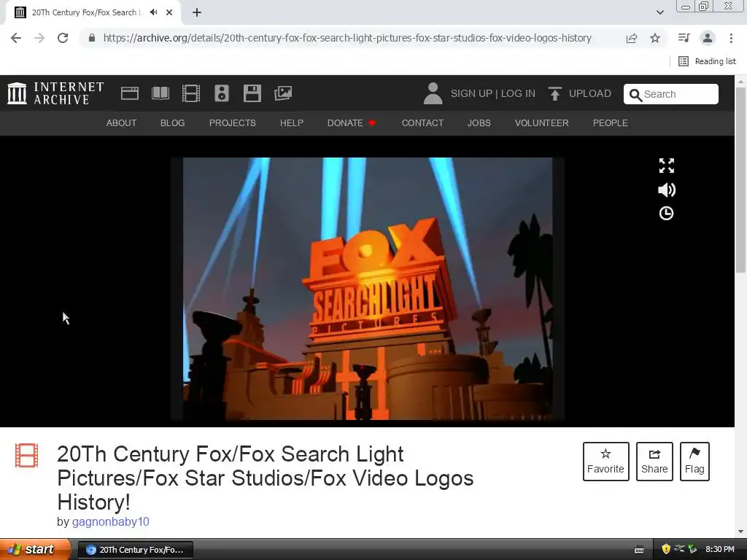Viewport: 747px width, 560px height.
Task: Go back in browser history
Action: tap(16, 38)
